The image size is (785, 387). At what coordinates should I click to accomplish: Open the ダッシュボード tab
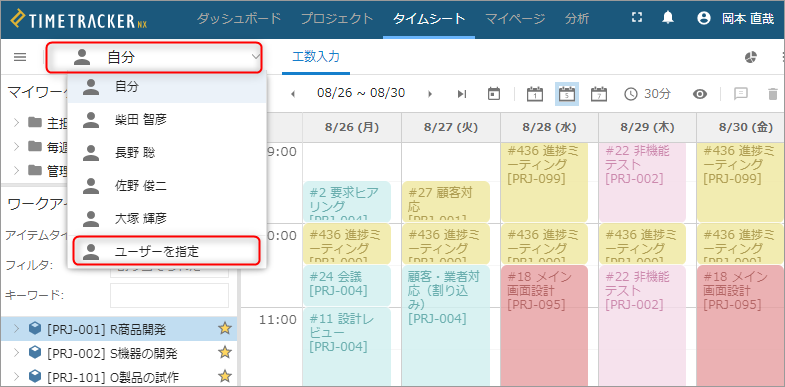[238, 19]
